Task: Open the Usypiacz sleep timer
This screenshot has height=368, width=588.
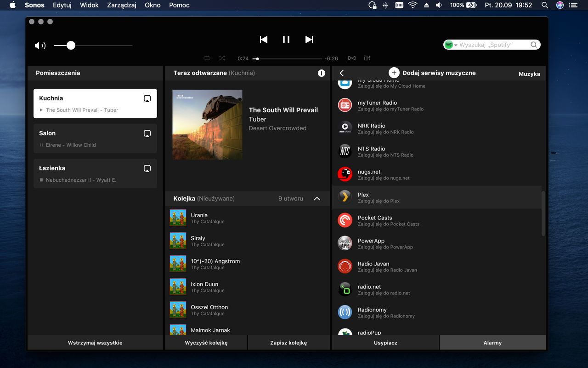Action: tap(385, 343)
